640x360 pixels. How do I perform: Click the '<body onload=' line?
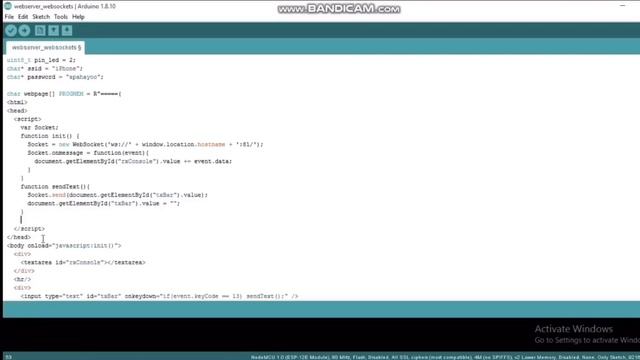coord(64,246)
